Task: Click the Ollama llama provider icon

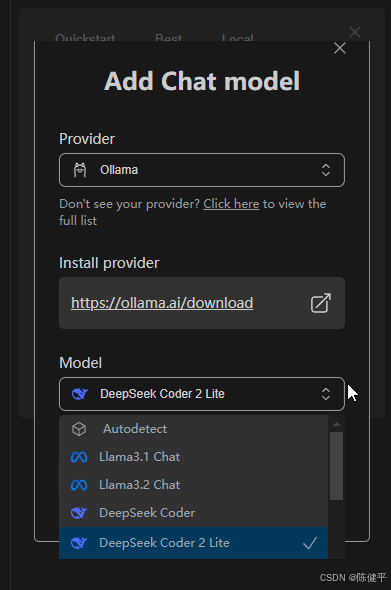Action: pos(80,170)
